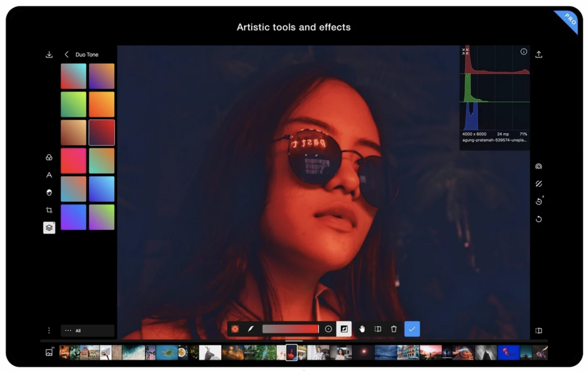Select the green-to-yellow duo tone preset
Image resolution: width=588 pixels, height=371 pixels.
[x=73, y=104]
